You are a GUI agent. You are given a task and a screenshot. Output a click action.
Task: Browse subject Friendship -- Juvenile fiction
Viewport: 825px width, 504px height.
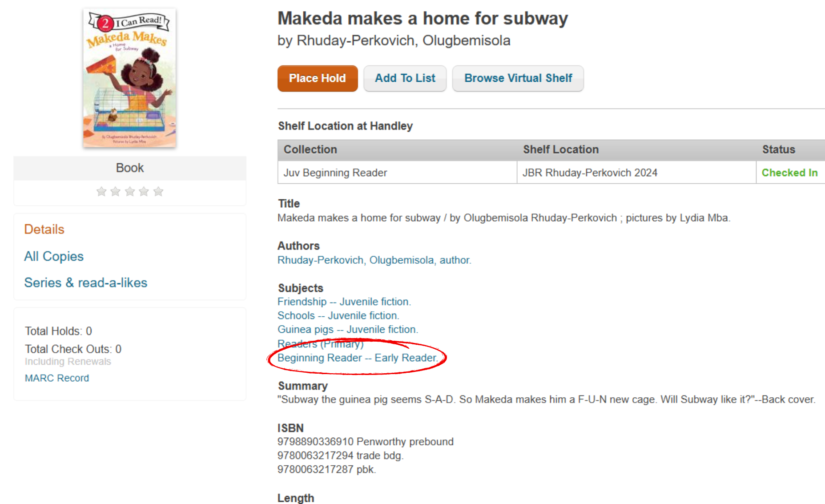click(x=344, y=302)
